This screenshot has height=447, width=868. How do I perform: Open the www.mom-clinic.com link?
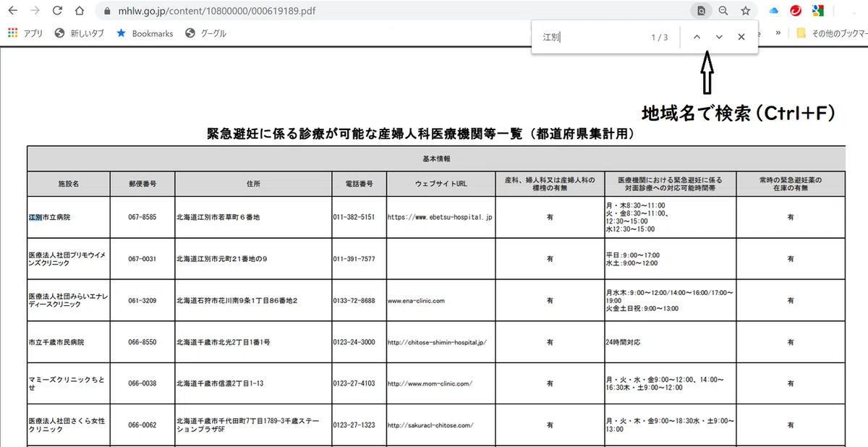click(430, 383)
